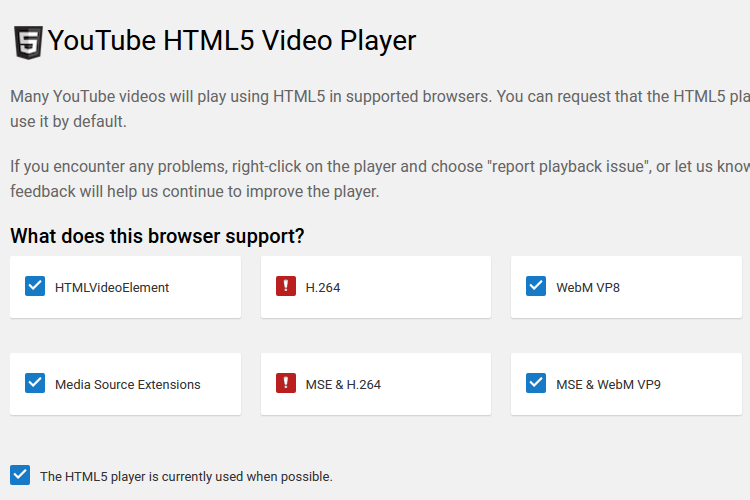Click the YouTube HTML5 Video Player title
Viewport: 750px width, 500px height.
point(232,41)
